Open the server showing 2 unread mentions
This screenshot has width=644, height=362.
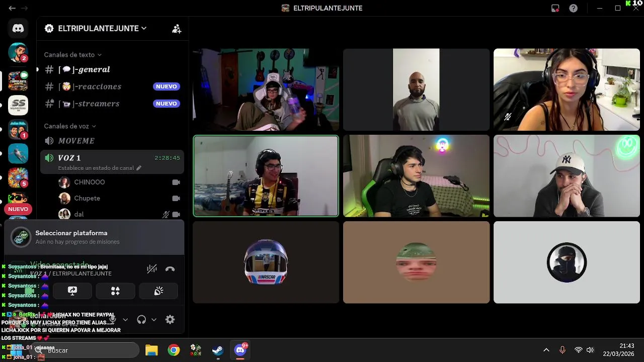[x=18, y=52]
